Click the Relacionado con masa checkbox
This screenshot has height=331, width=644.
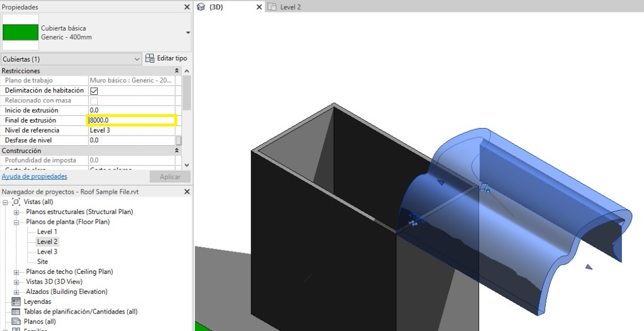click(x=94, y=101)
